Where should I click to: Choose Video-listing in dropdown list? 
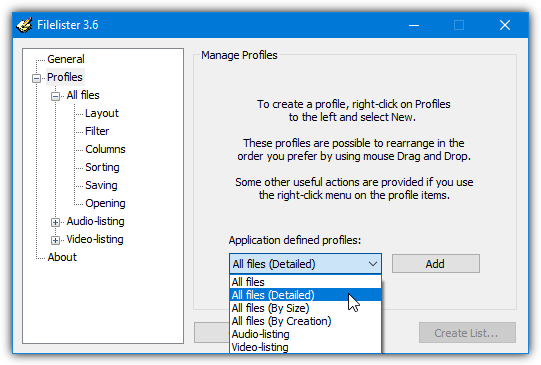click(x=305, y=347)
